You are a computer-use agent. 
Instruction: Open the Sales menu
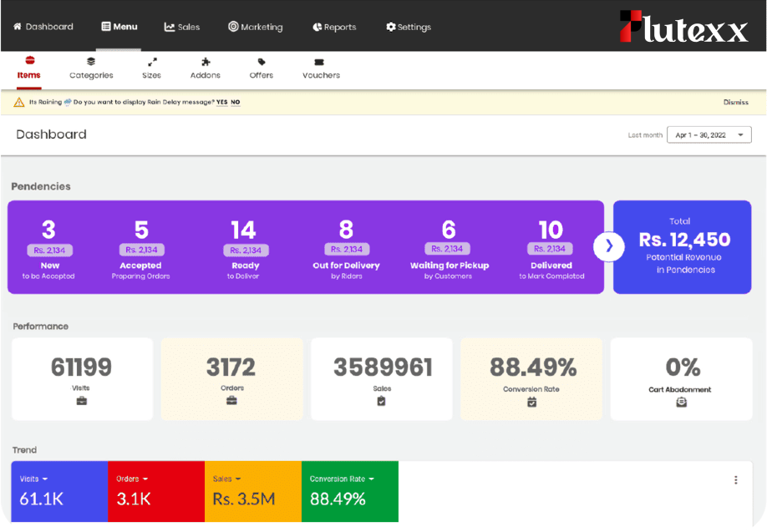click(x=182, y=27)
